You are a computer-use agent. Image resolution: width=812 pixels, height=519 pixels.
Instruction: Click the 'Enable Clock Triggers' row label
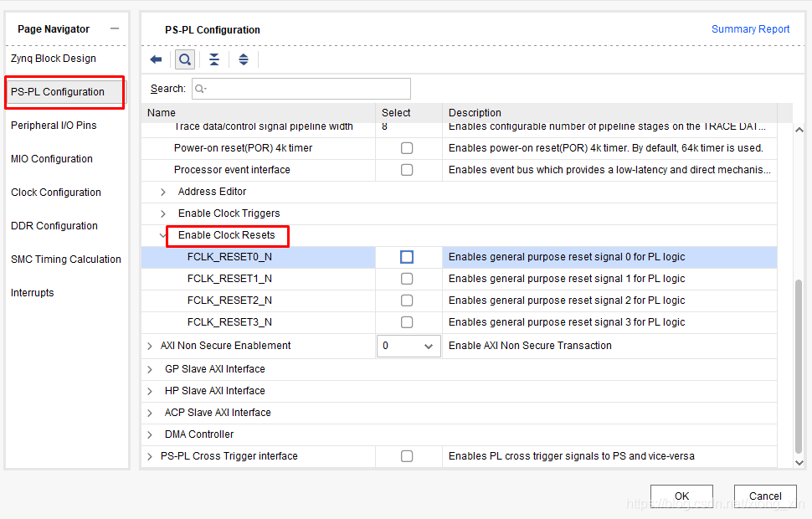[x=229, y=213]
